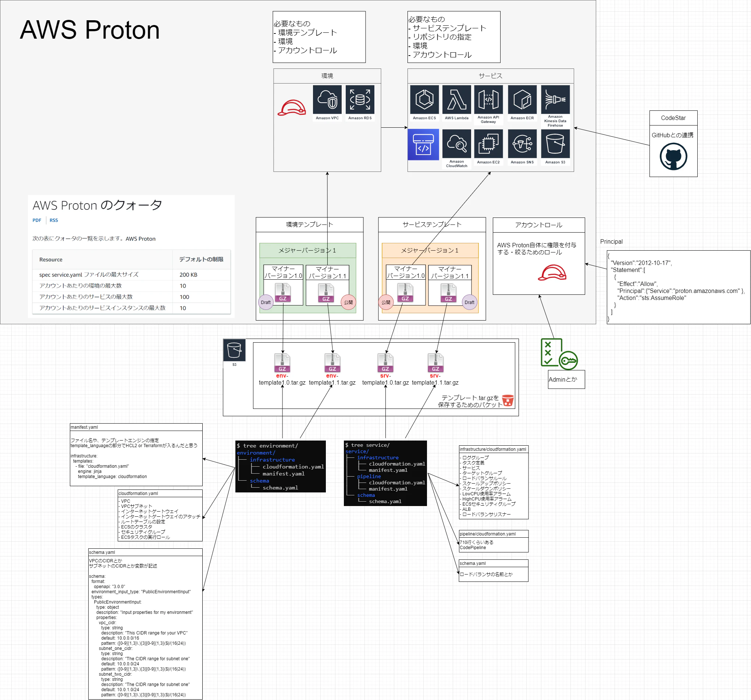This screenshot has height=700, width=751.
Task: Click the tree environment/ terminal block
Action: tap(280, 466)
